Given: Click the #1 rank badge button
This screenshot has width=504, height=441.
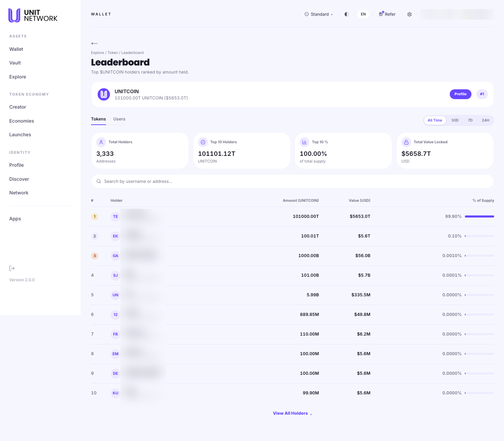Looking at the screenshot, I should point(482,94).
